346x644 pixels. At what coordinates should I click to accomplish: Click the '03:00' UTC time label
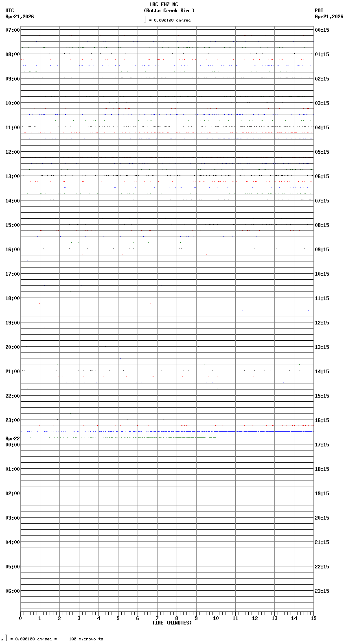(x=13, y=518)
